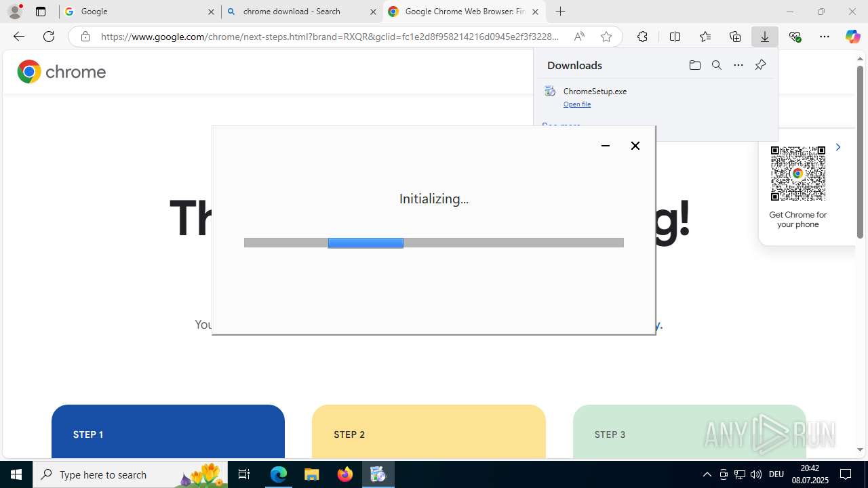The image size is (868, 488).
Task: Toggle Split screen view
Action: tap(675, 37)
